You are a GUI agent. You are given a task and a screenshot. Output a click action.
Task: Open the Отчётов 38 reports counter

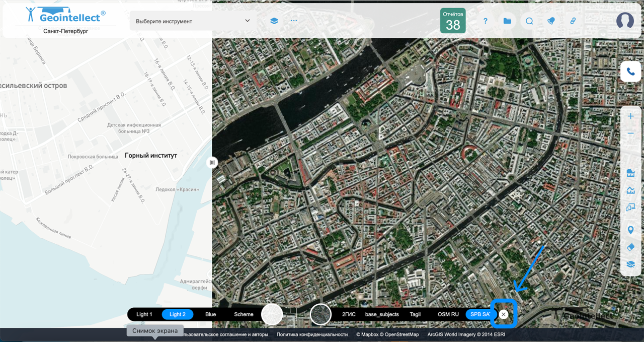click(453, 21)
